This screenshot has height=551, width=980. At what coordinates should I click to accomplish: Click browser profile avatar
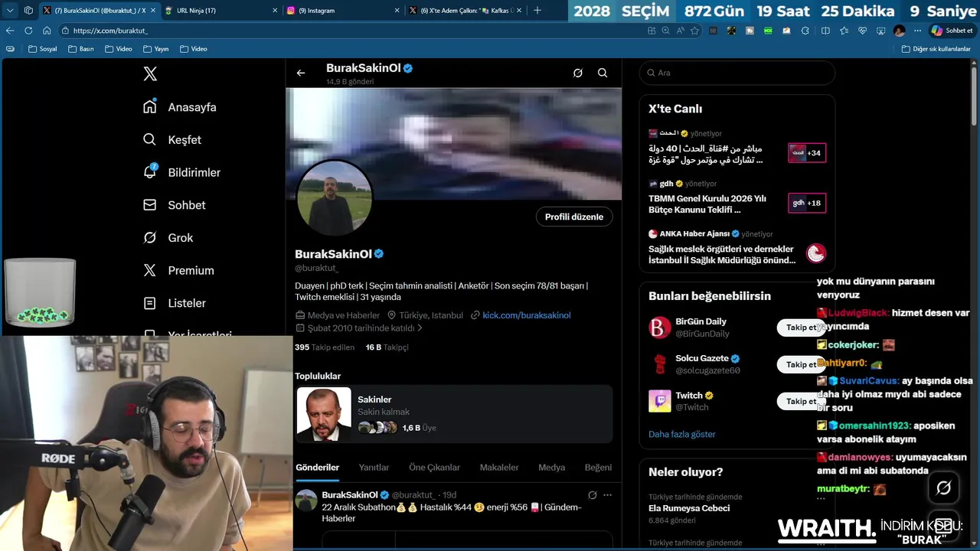[x=899, y=31]
